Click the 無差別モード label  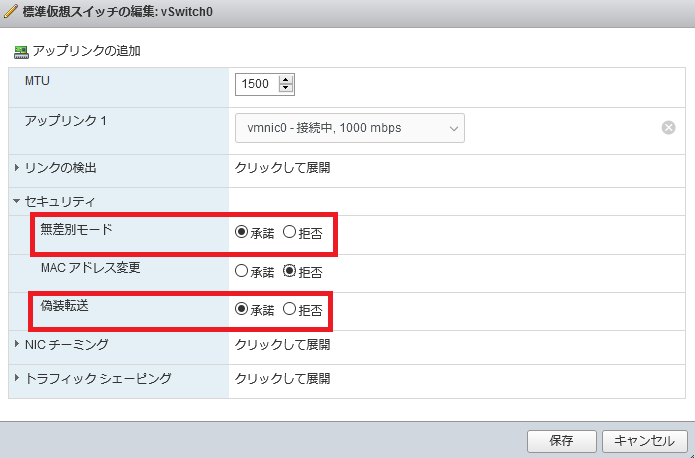(76, 229)
